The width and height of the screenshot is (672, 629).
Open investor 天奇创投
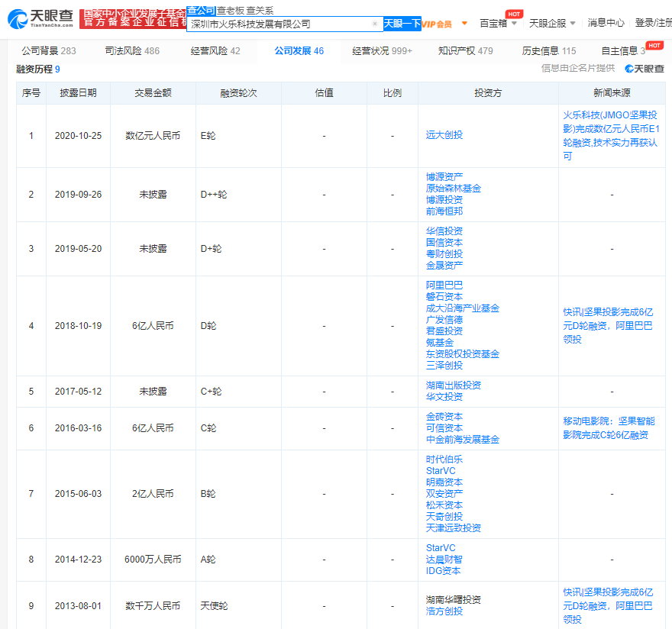tap(444, 517)
